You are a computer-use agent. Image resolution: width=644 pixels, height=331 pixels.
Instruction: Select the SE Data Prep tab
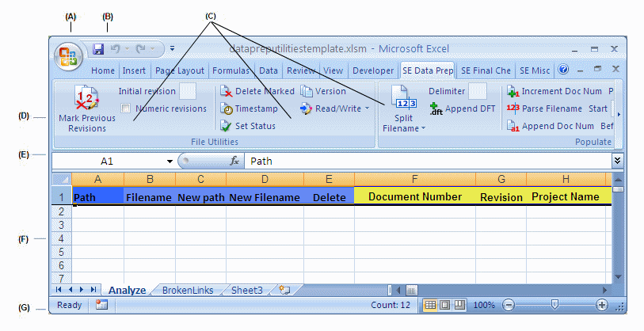coord(428,70)
